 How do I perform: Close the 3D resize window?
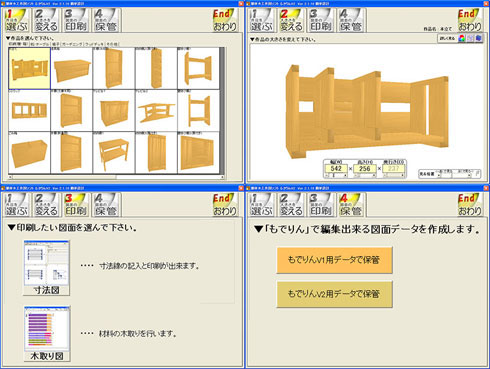[x=486, y=3]
